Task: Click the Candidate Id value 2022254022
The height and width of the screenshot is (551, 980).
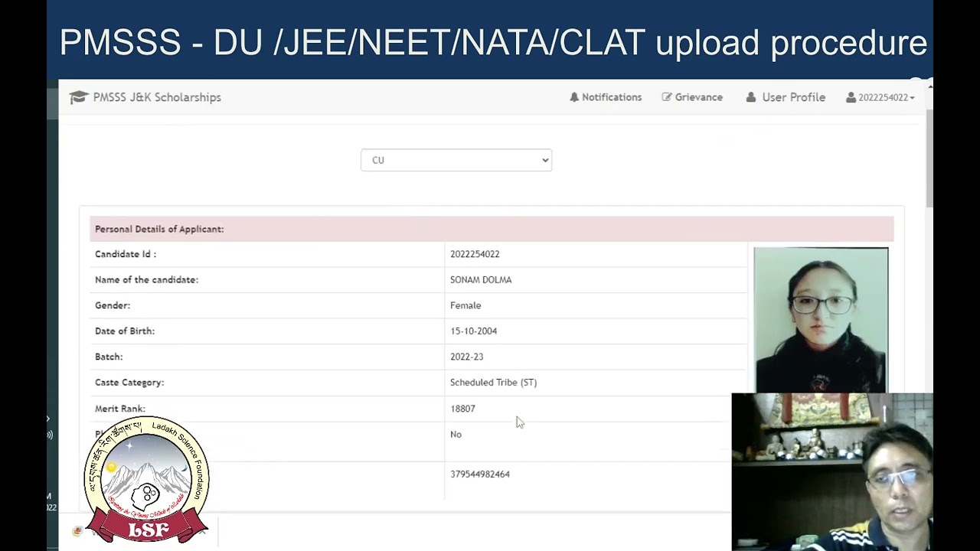Action: pyautogui.click(x=475, y=254)
